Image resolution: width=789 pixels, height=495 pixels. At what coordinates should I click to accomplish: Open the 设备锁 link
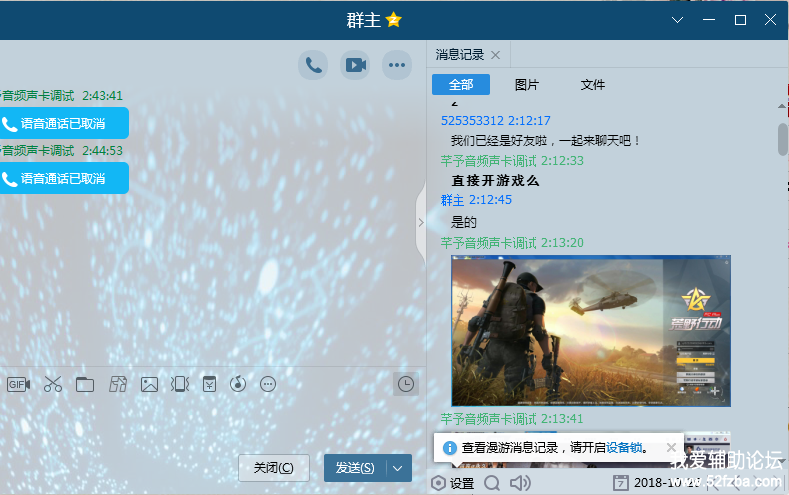click(x=624, y=448)
